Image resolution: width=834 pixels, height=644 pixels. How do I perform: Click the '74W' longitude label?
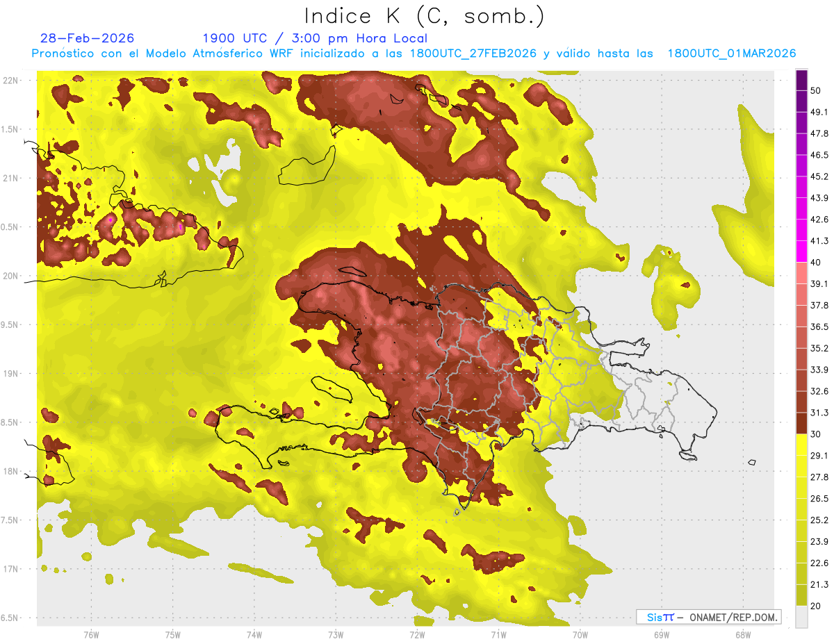(x=254, y=634)
